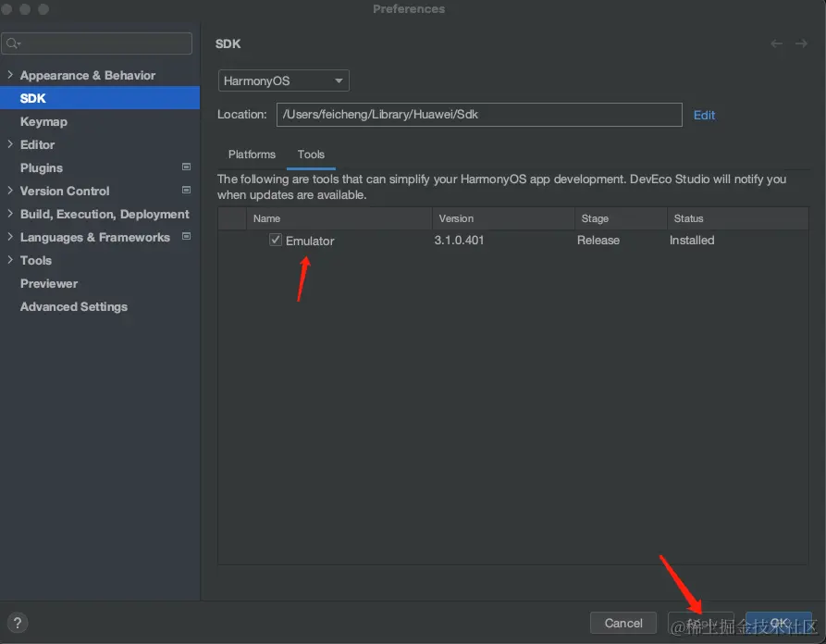Open Plugins settings
The width and height of the screenshot is (826, 644).
coord(42,167)
